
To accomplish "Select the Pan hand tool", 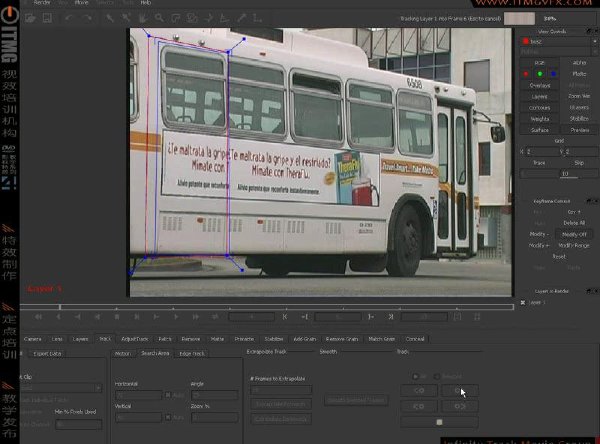I will (143, 18).
